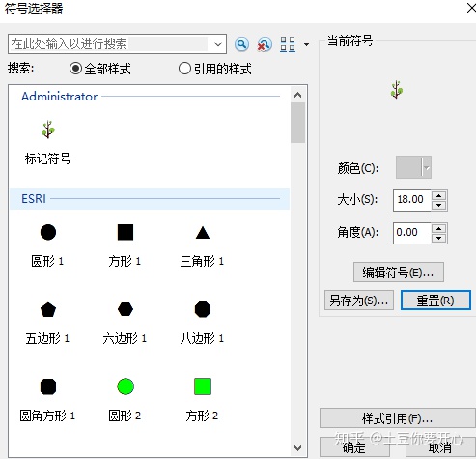
Task: Decrease 角度 angle with down arrow
Action: [438, 238]
